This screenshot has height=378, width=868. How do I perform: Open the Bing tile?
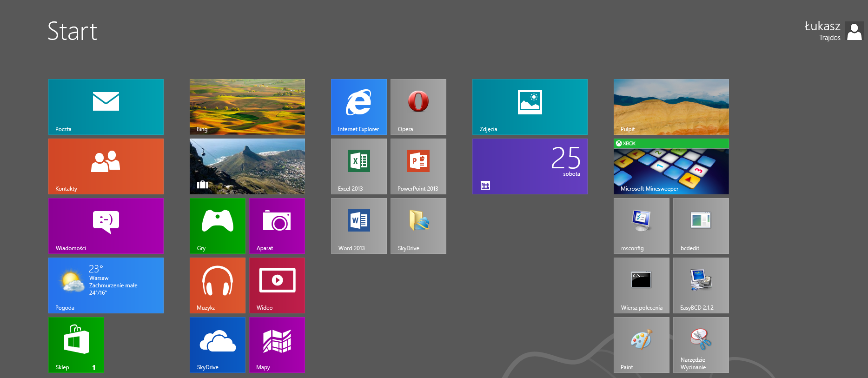pyautogui.click(x=247, y=107)
